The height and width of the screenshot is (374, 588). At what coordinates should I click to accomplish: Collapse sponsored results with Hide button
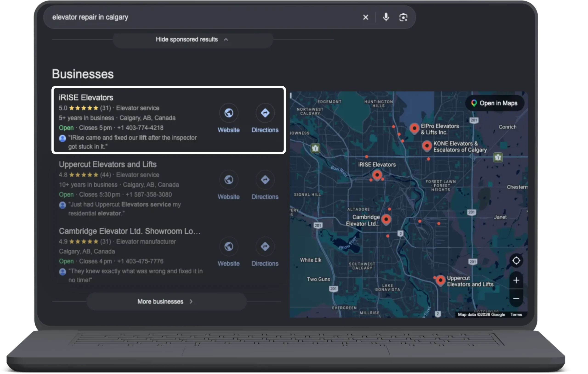pyautogui.click(x=193, y=40)
